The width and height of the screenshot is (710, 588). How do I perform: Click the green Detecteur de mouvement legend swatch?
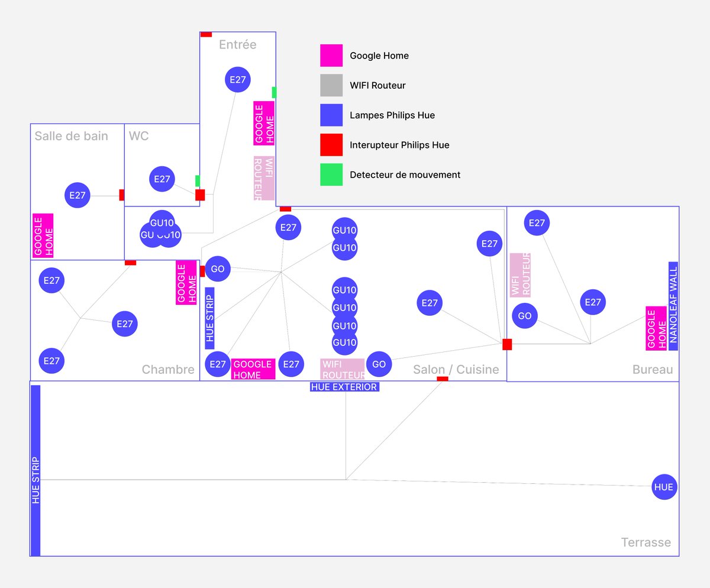coord(331,175)
